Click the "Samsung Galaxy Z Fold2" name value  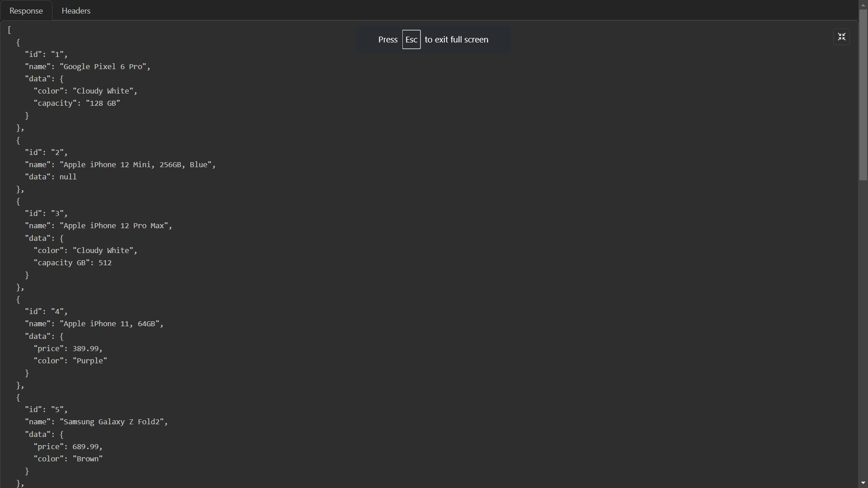[x=112, y=422]
